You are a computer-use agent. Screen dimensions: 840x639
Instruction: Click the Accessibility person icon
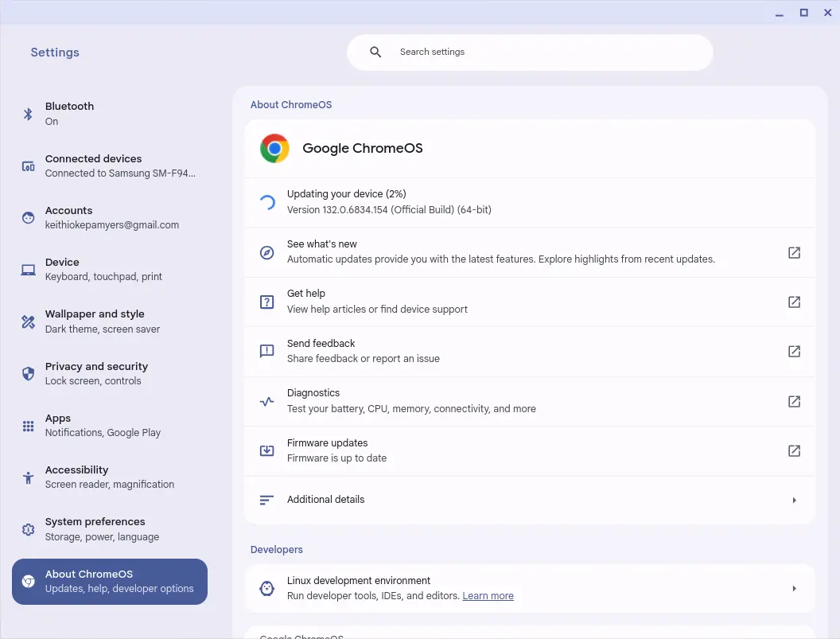(x=28, y=477)
